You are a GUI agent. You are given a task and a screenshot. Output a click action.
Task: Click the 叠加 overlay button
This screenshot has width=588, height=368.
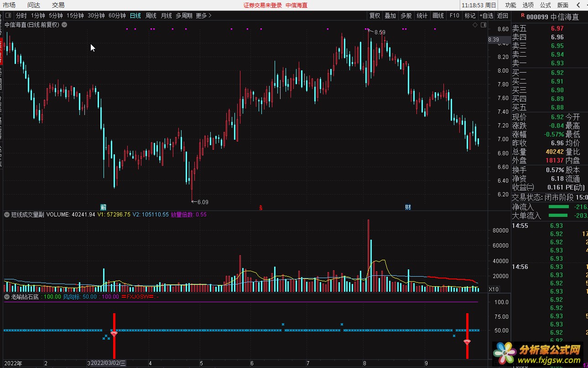pos(390,16)
